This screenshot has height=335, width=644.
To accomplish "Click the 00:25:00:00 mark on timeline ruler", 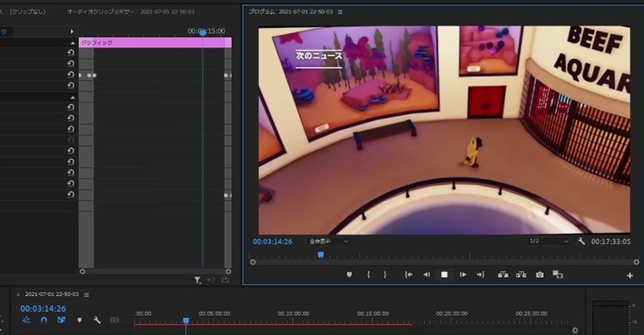I will 531,314.
